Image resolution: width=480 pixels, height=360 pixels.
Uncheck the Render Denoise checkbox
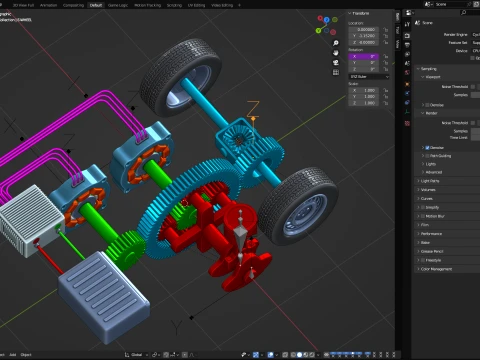[427, 148]
